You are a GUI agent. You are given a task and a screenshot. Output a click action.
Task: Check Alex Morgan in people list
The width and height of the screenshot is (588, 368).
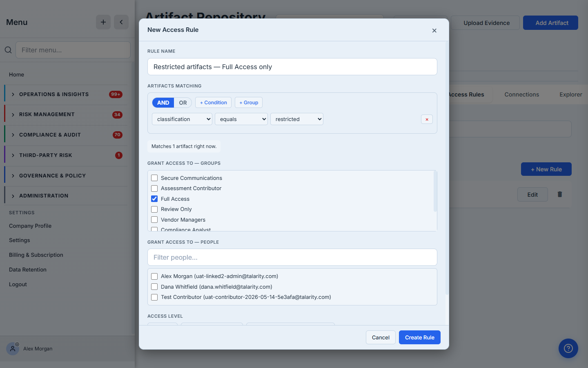point(154,276)
